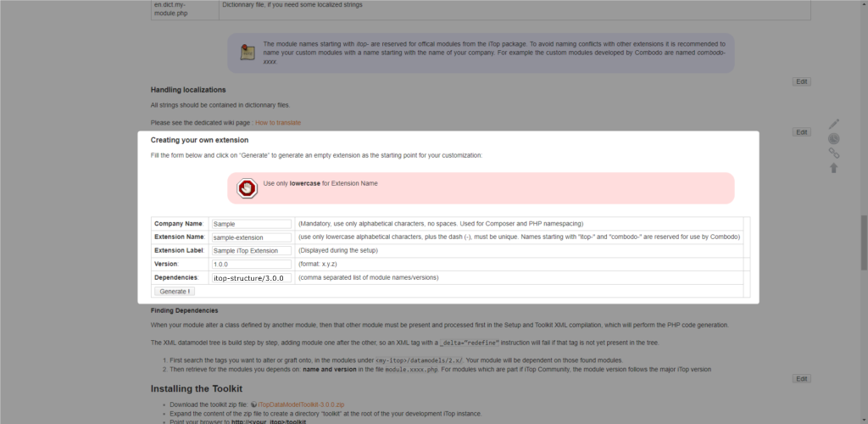Focus the Extension Name input field
868x424 pixels.
(x=252, y=237)
